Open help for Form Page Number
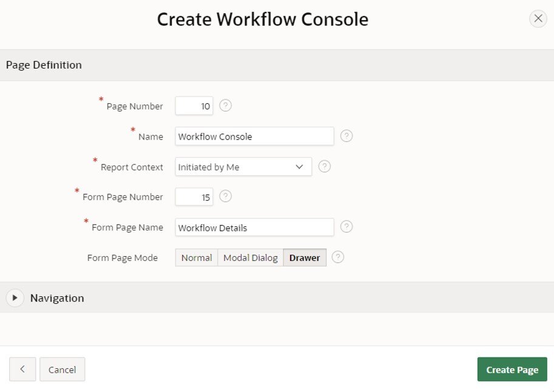The height and width of the screenshot is (392, 554). coord(225,197)
